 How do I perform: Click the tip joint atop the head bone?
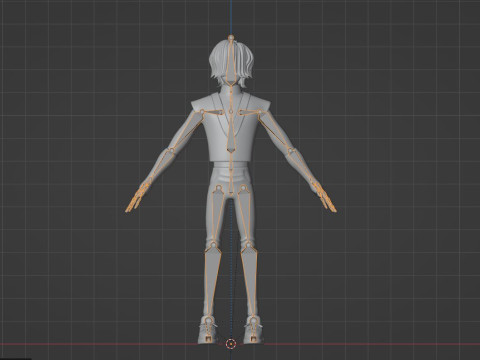tap(231, 38)
